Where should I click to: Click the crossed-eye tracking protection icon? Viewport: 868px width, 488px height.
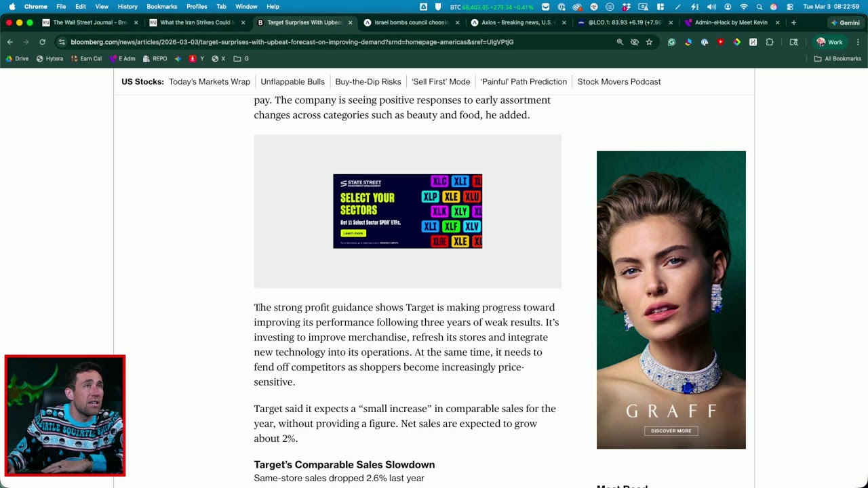(635, 42)
